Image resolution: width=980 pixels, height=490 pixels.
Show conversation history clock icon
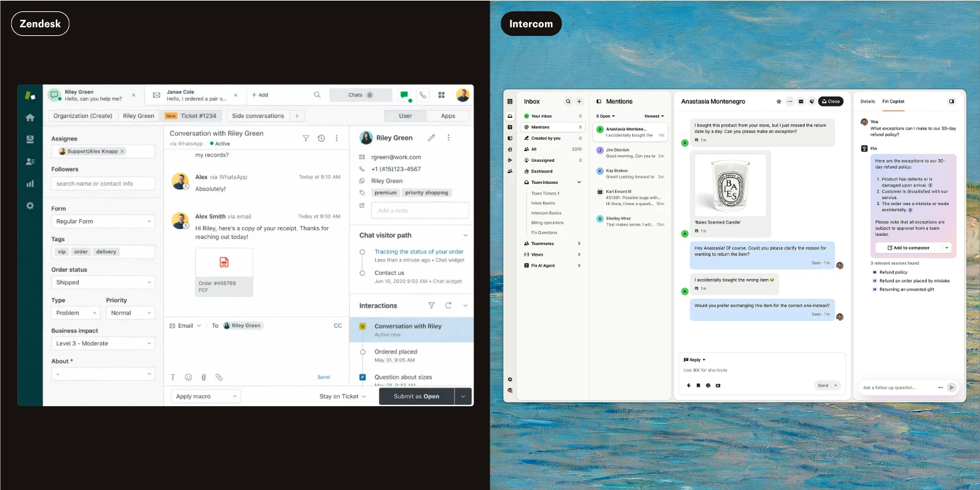coord(321,138)
